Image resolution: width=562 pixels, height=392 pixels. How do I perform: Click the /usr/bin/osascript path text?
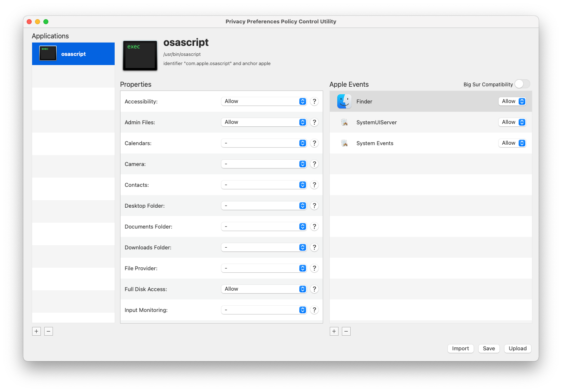(x=182, y=54)
